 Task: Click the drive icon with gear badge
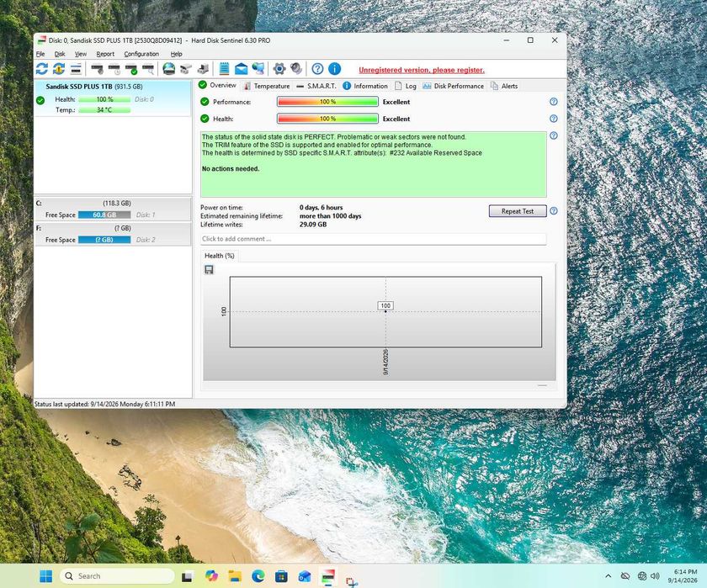97,69
